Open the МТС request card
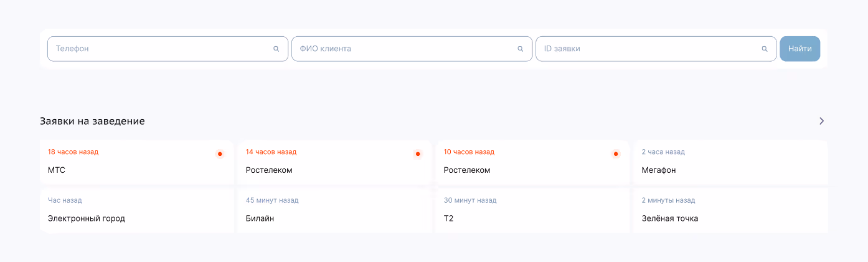 point(136,162)
